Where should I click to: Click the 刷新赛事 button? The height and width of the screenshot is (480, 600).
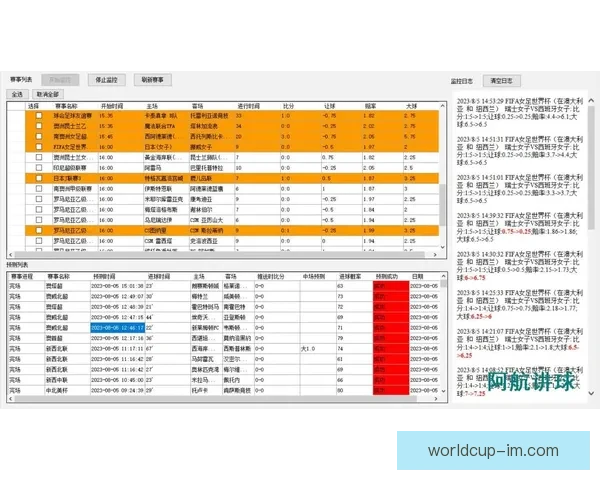tap(153, 80)
